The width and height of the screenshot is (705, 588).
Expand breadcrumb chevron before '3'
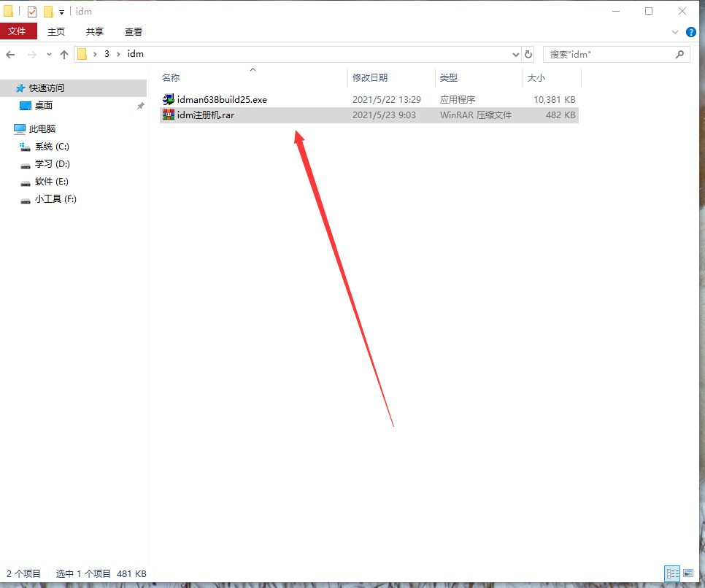tap(95, 55)
